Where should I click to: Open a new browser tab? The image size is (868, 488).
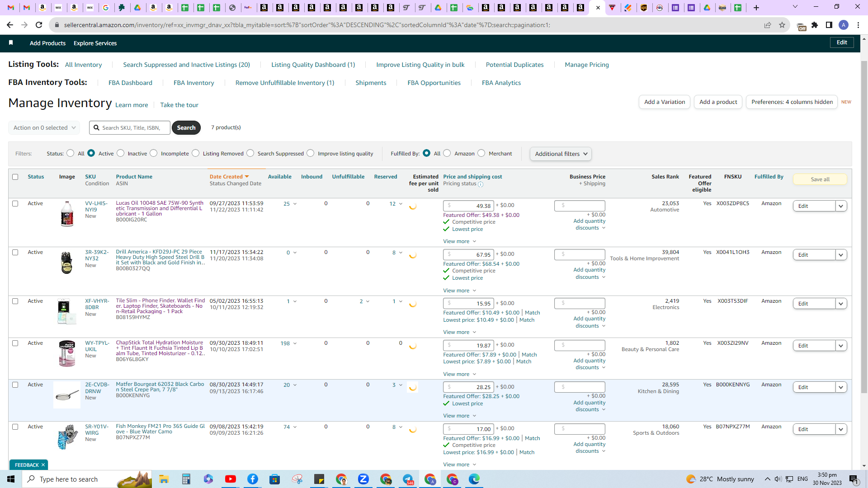click(756, 8)
